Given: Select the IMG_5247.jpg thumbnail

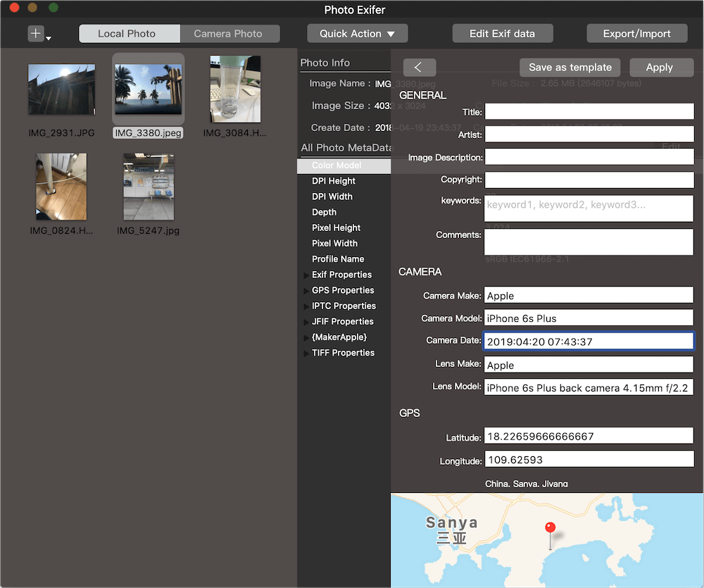Looking at the screenshot, I should [149, 187].
